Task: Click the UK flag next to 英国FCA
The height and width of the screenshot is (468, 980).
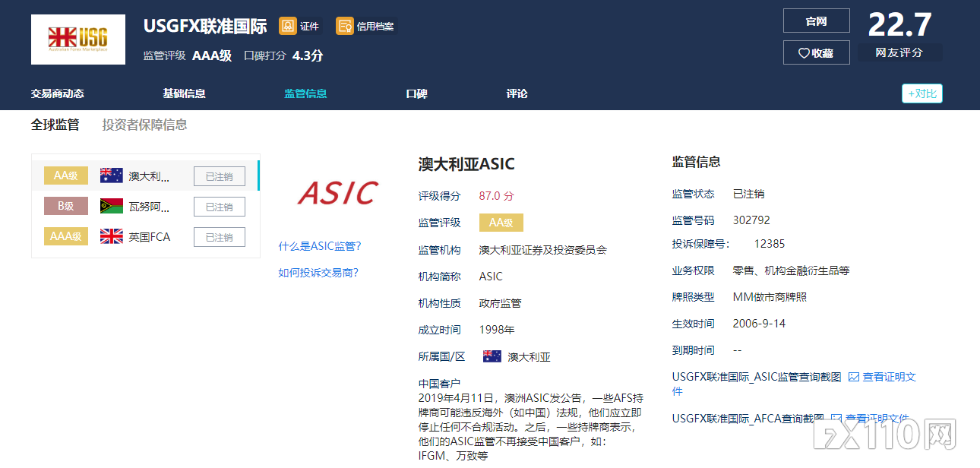Action: (x=112, y=236)
